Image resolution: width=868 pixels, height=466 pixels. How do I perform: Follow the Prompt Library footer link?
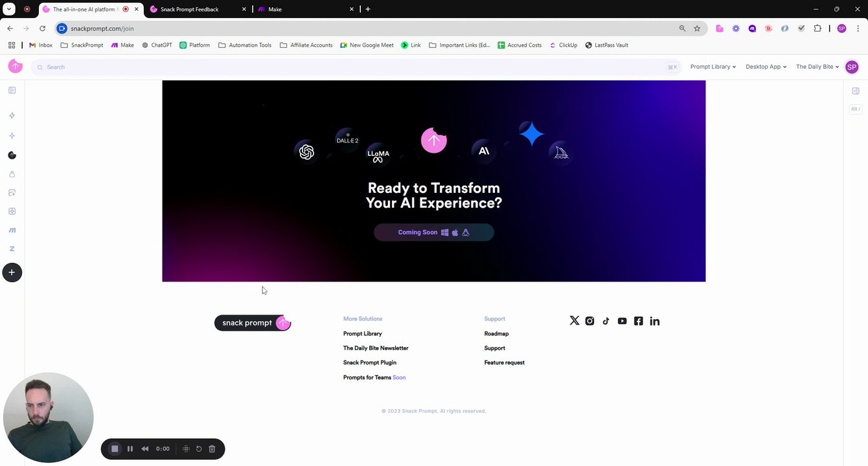(362, 334)
